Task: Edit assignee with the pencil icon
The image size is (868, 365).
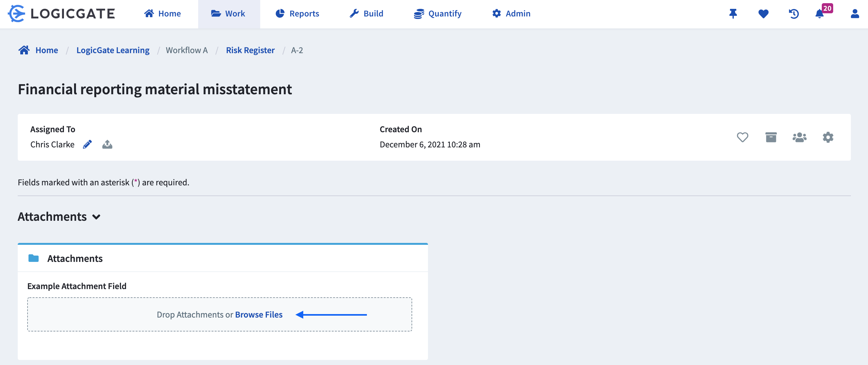Action: point(87,145)
